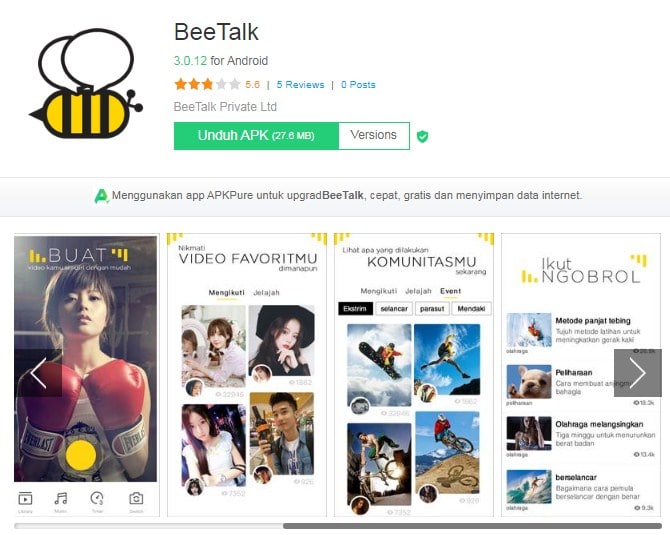Open the 0 Posts link

pos(358,85)
